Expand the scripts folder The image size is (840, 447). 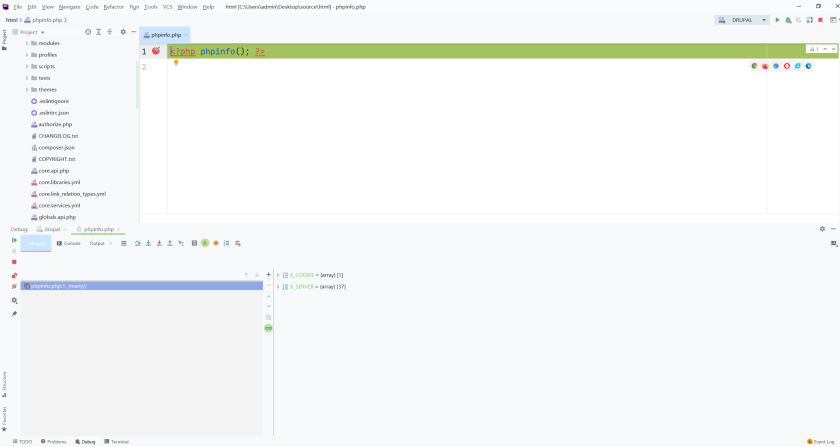pyautogui.click(x=27, y=66)
